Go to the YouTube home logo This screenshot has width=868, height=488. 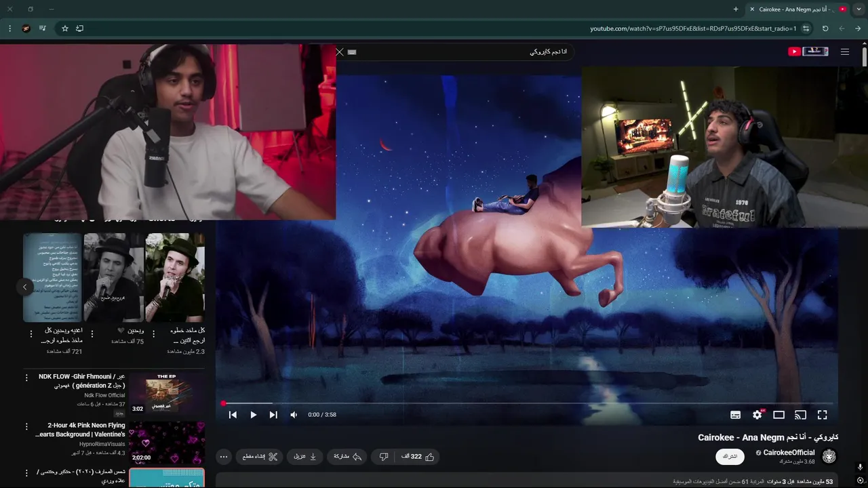(x=808, y=52)
